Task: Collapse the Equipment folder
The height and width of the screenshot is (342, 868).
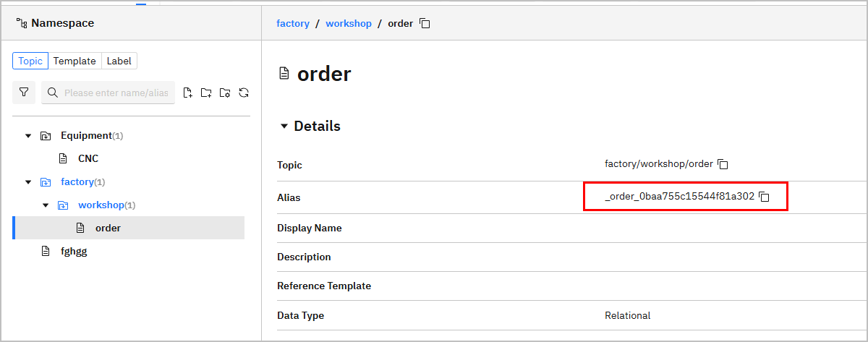Action: tap(28, 136)
